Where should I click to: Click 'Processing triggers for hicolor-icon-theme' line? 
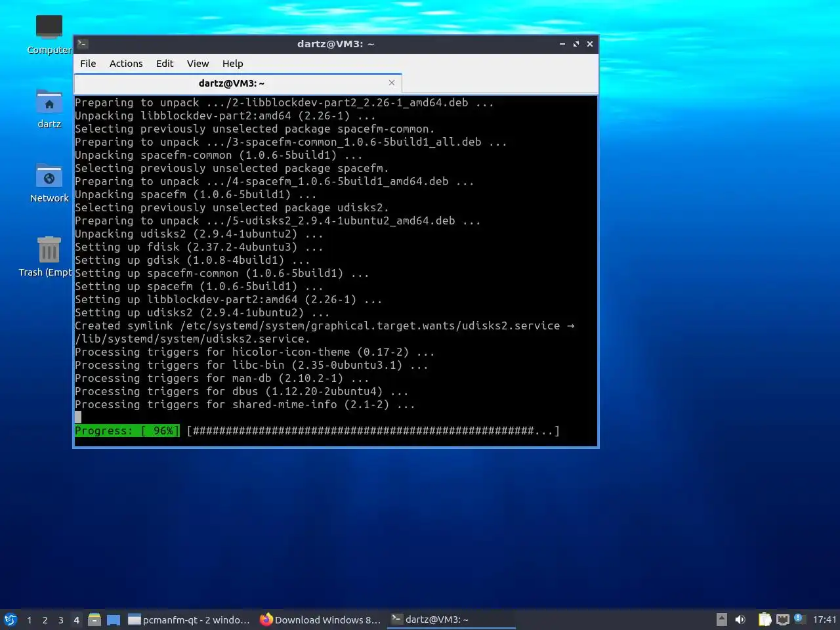[255, 352]
